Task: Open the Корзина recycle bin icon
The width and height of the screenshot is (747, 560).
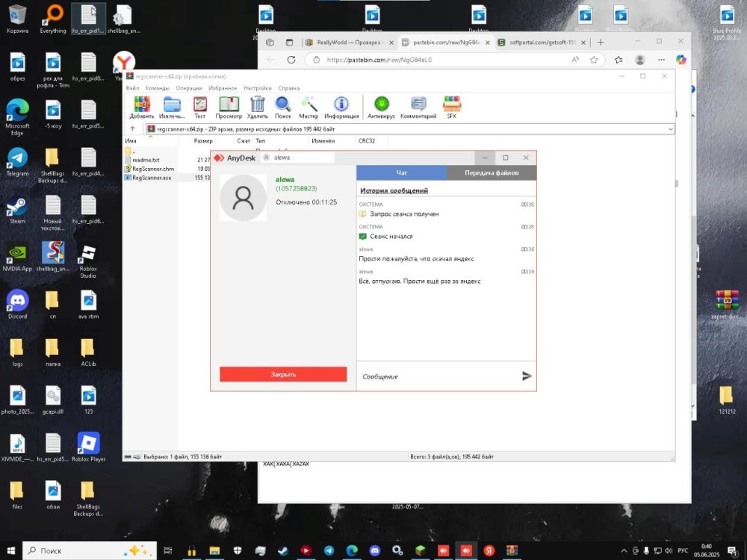Action: (17, 19)
